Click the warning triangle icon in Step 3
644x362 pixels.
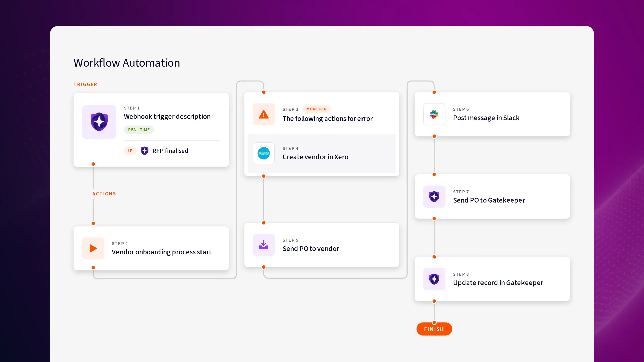tap(264, 114)
